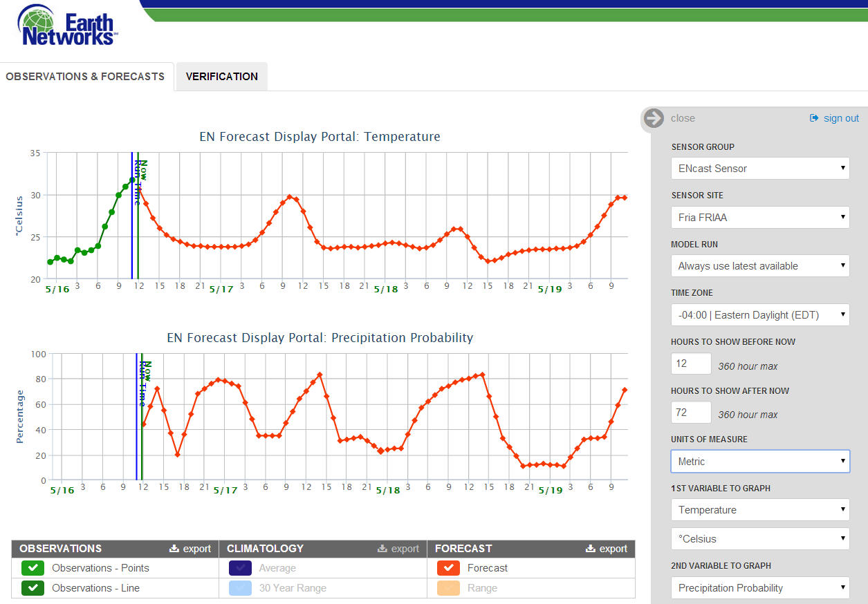Click the Percentage axis label
This screenshot has height=604, width=868.
pos(19,417)
